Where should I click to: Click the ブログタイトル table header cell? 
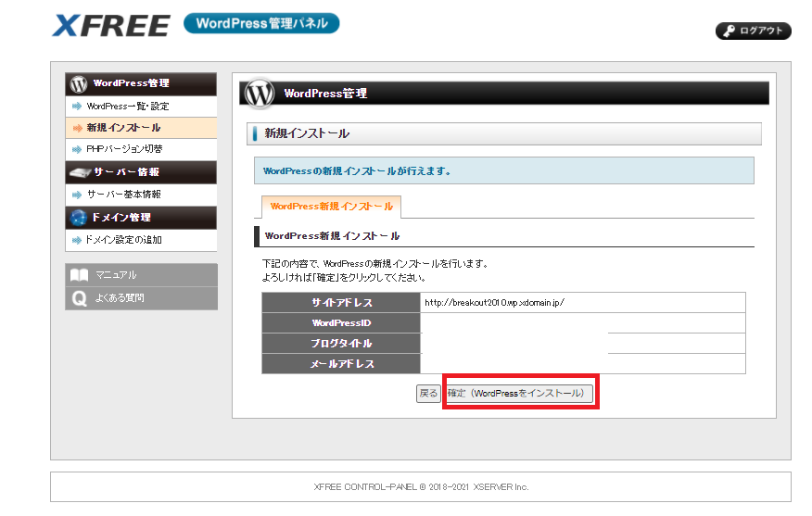pyautogui.click(x=341, y=343)
